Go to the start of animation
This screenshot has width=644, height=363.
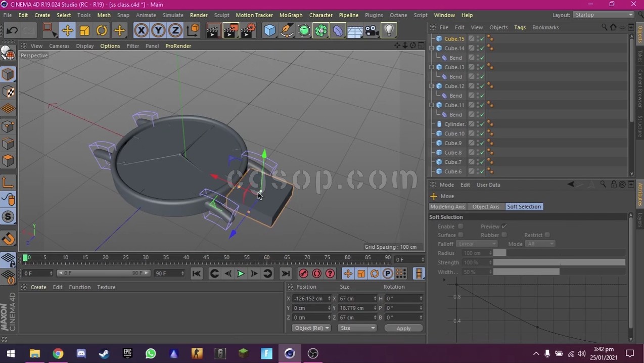coord(197,274)
